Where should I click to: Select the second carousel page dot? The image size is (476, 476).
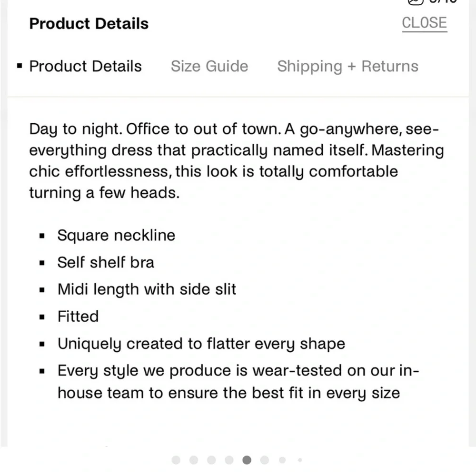pos(194,460)
